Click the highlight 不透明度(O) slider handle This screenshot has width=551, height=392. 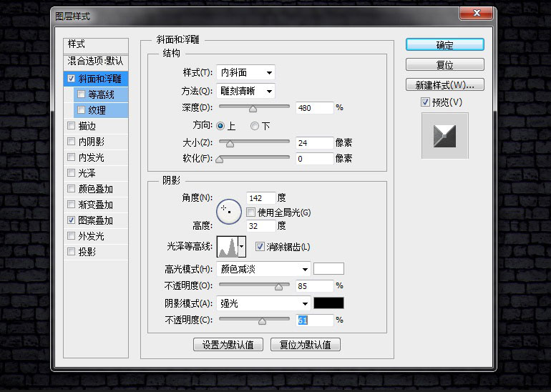(x=278, y=287)
